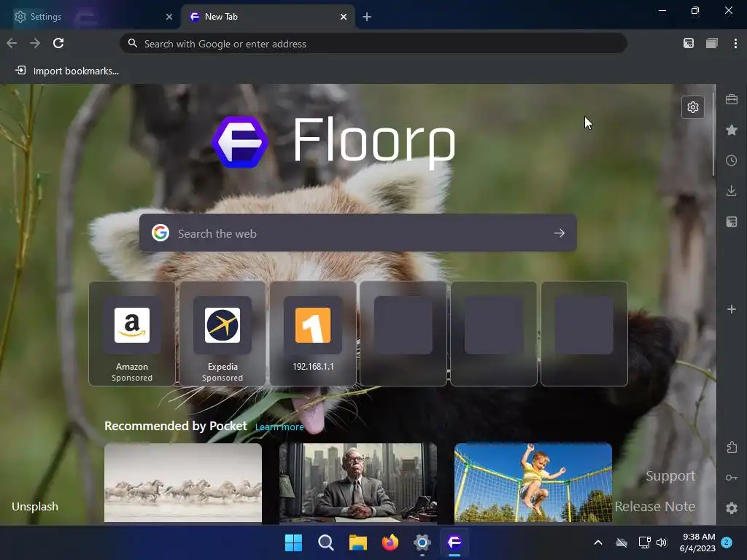The height and width of the screenshot is (560, 747).
Task: Launch Firefox from the taskbar
Action: pyautogui.click(x=390, y=542)
